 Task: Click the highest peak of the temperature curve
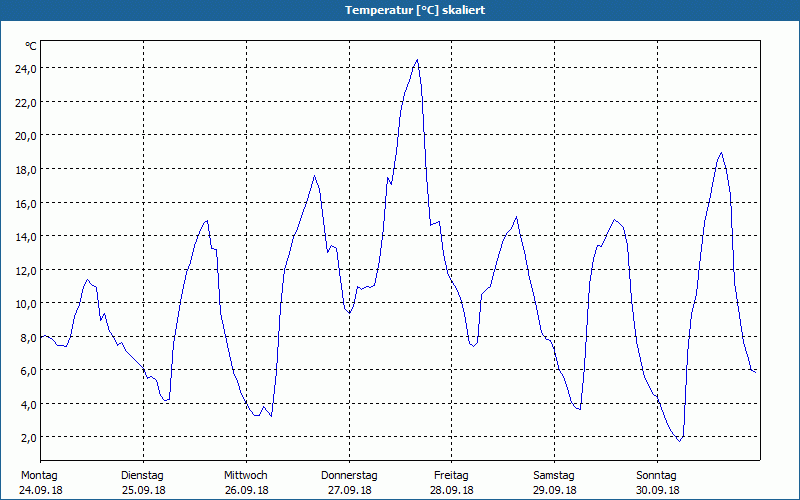(x=417, y=60)
